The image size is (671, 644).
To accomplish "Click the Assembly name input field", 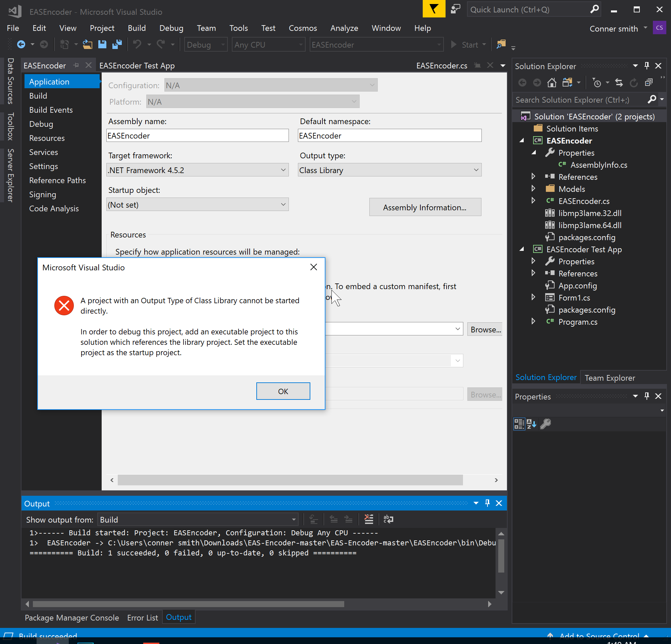I will [198, 136].
